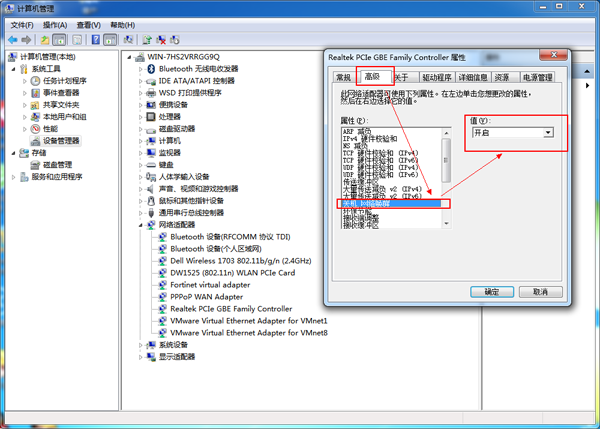Image resolution: width=600 pixels, height=429 pixels.
Task: Open the 操作(A) menu
Action: pyautogui.click(x=57, y=24)
